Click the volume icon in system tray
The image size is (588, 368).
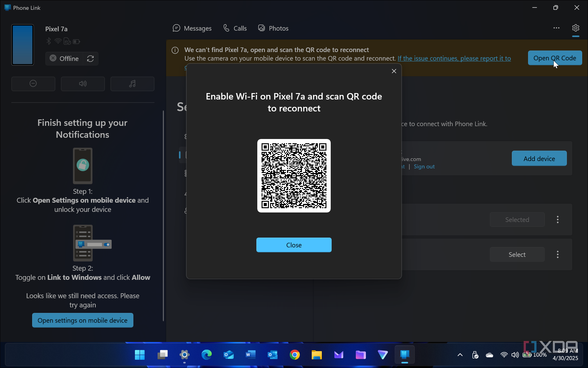click(x=515, y=355)
